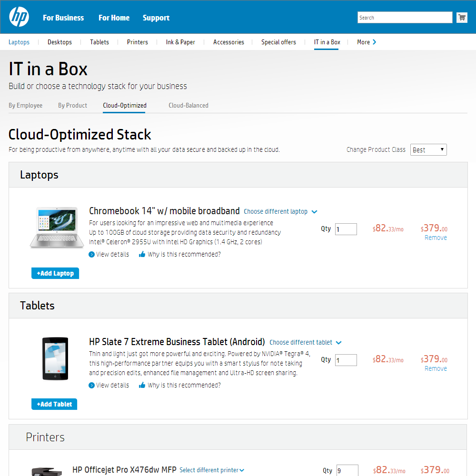The width and height of the screenshot is (476, 476).
Task: Click the +Add Laptop button
Action: coord(55,273)
